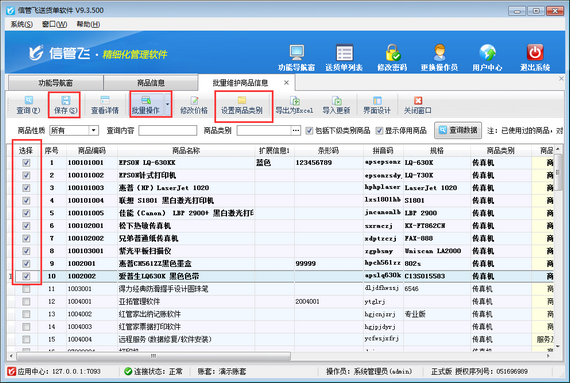The width and height of the screenshot is (570, 383).
Task: Toggle 包括下级类别商品 checkbox
Action: pos(309,130)
